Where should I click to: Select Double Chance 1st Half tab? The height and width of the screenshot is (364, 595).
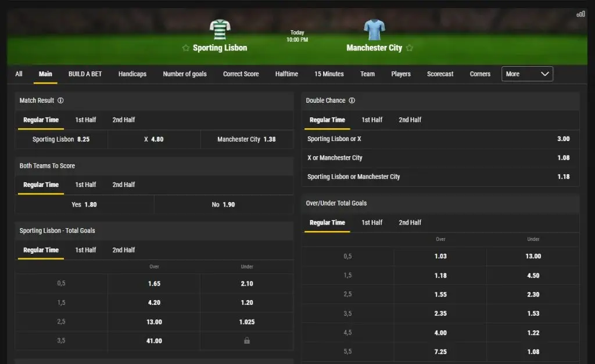(372, 120)
